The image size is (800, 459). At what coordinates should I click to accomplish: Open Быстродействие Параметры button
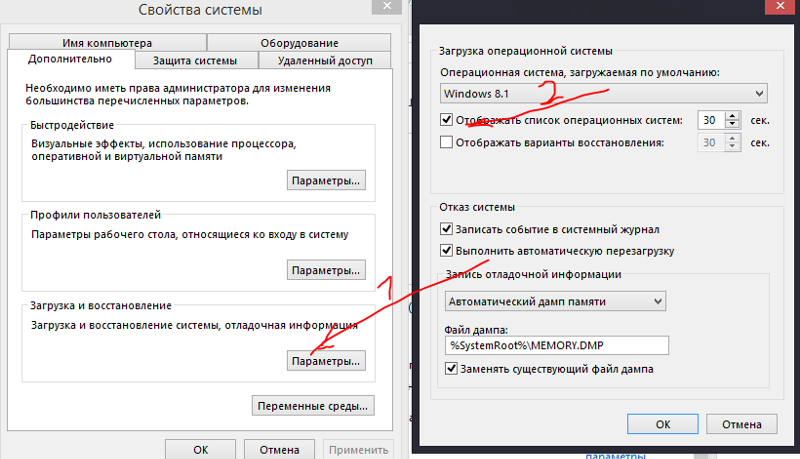tap(326, 181)
